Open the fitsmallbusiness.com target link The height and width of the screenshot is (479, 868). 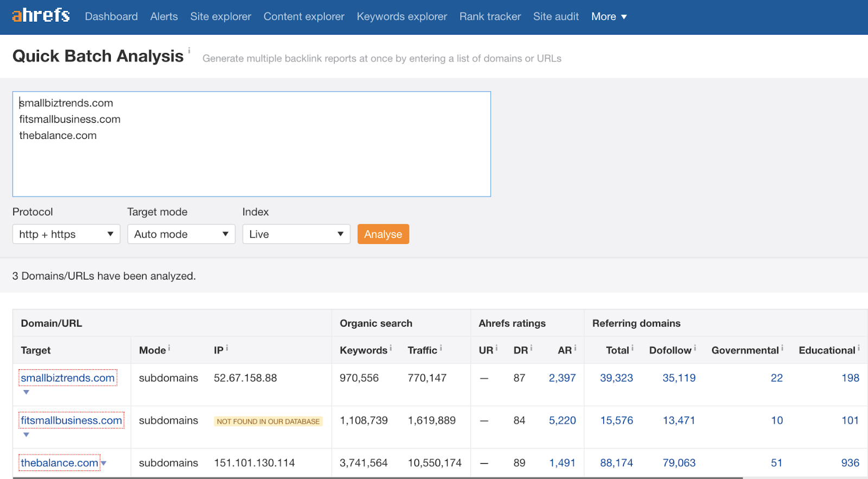(71, 420)
